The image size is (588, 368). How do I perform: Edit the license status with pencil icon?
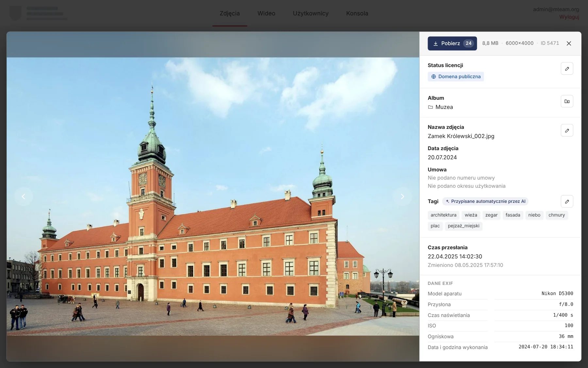coord(567,68)
